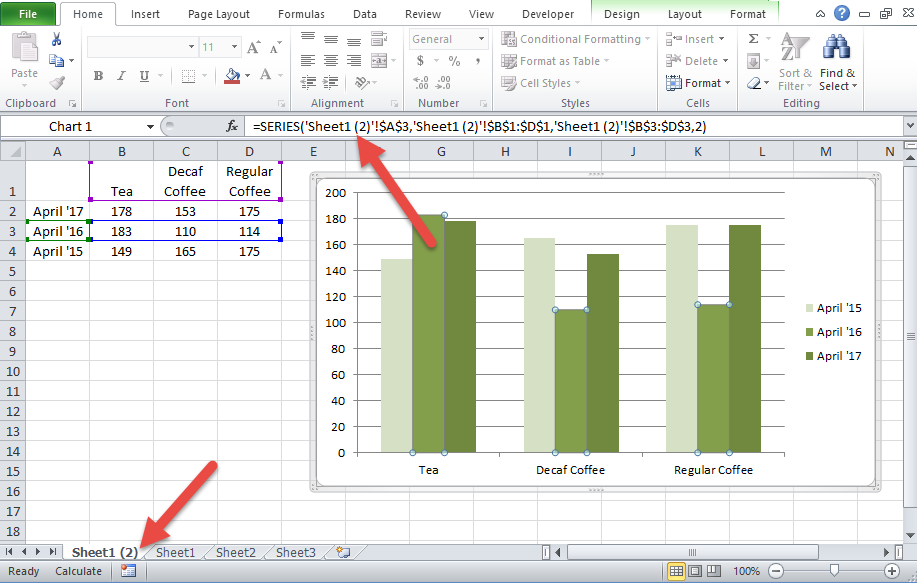917x583 pixels.
Task: Click the zoom in plus button
Action: [x=892, y=571]
